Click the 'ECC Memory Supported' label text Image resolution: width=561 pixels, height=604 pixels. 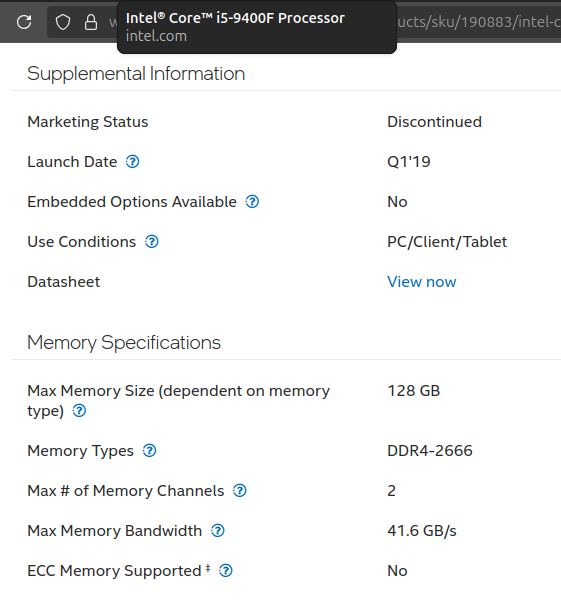(x=114, y=571)
